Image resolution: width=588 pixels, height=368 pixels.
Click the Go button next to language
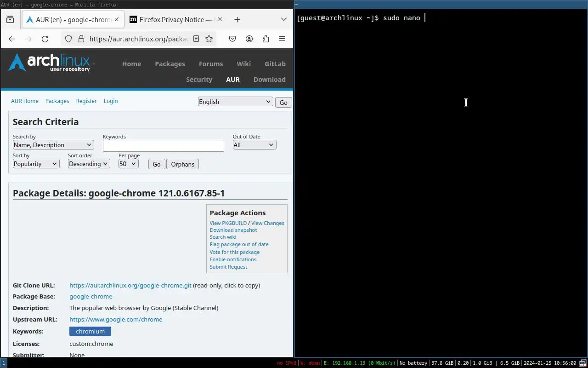point(283,103)
